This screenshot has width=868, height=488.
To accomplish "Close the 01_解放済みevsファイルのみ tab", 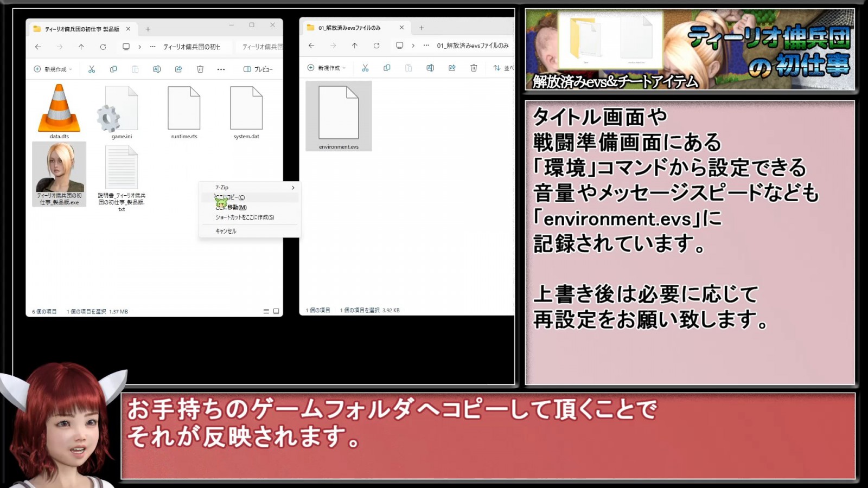I will click(x=401, y=28).
